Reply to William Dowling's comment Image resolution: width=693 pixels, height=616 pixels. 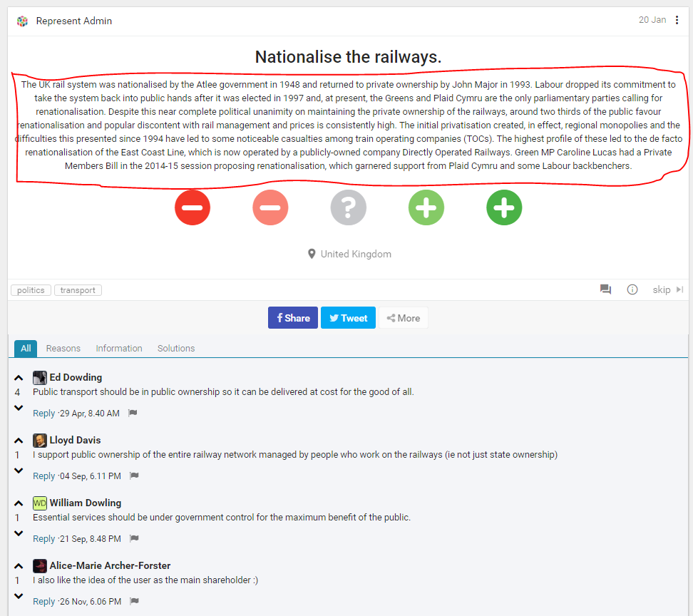43,539
